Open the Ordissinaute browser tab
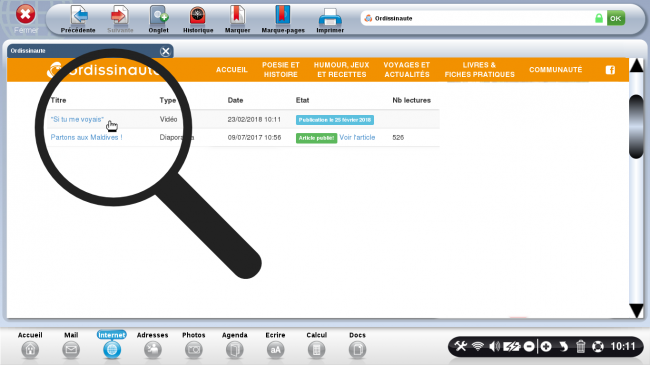Image resolution: width=650 pixels, height=365 pixels. point(90,51)
